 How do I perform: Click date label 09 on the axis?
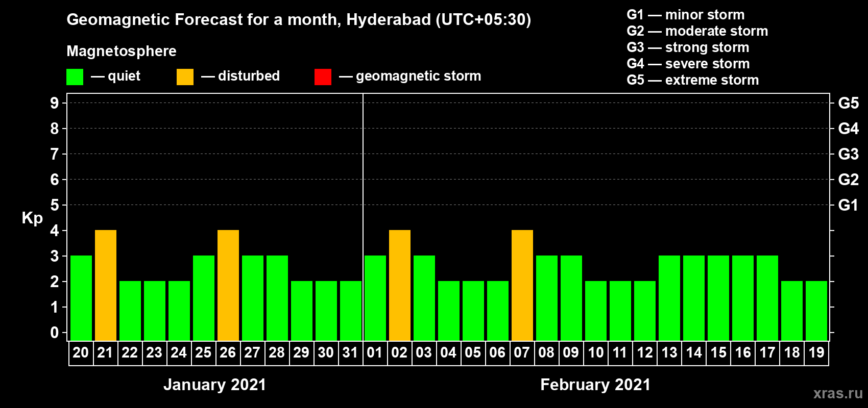(571, 353)
